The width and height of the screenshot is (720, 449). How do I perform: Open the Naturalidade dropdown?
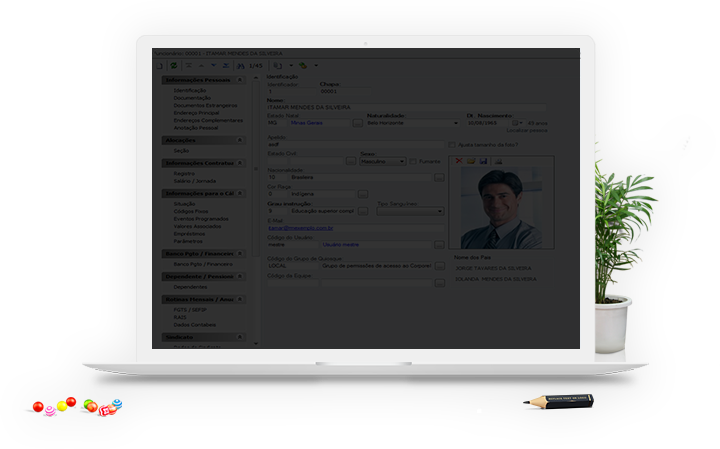[x=456, y=123]
